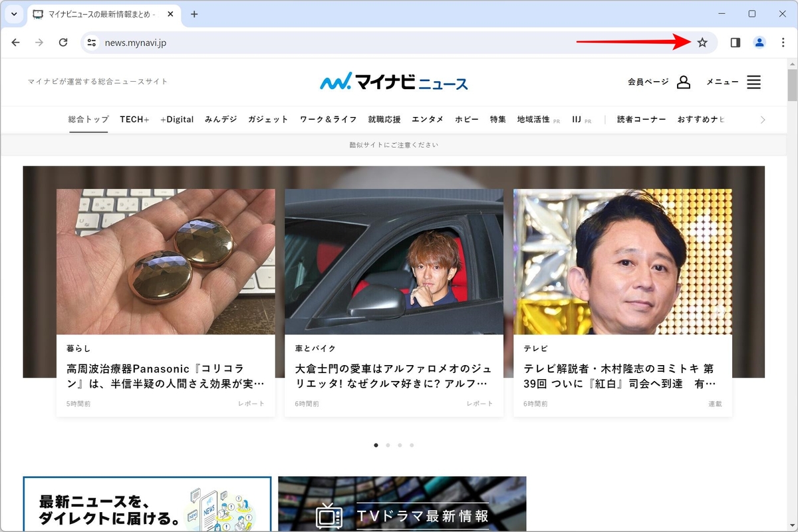Open the browser side panel
798x532 pixels.
(x=735, y=43)
